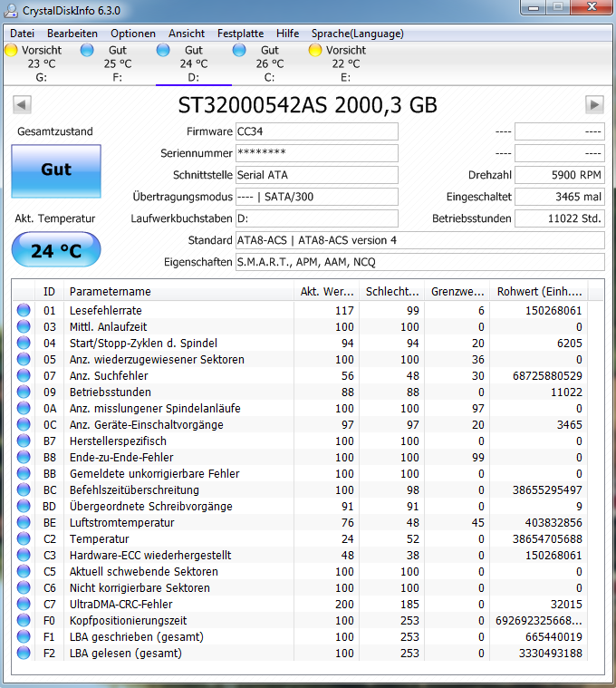Click the CrystalDiskInfo app icon in title bar
Screen dimensions: 616x688
[11, 10]
